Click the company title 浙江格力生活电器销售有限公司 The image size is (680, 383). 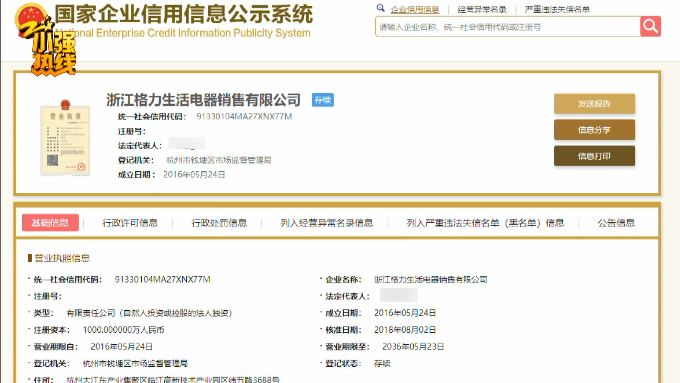coord(203,100)
